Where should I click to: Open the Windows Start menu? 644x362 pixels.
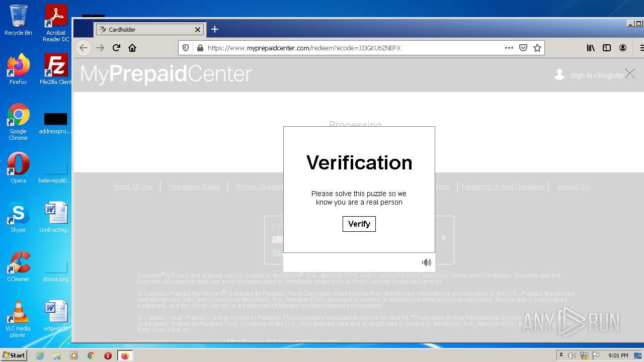14,355
